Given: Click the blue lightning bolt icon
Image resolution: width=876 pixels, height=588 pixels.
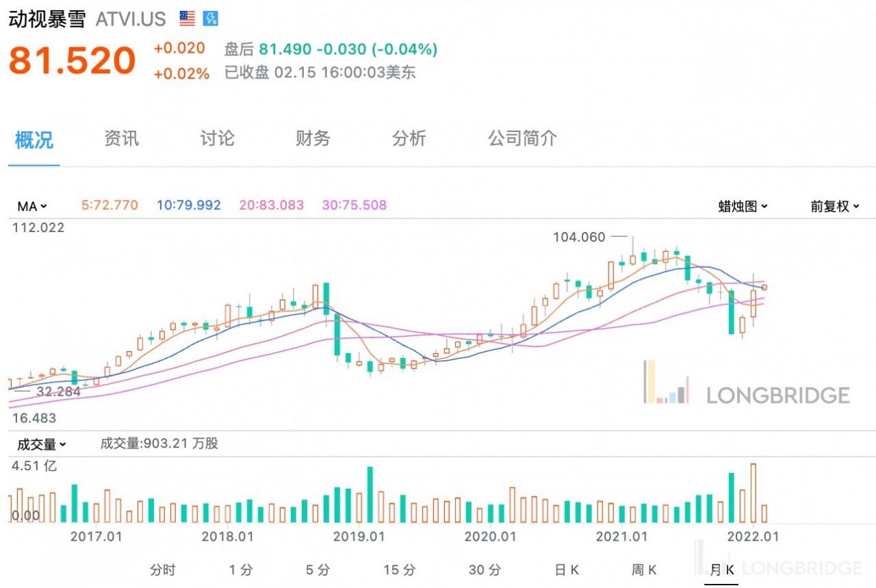Looking at the screenshot, I should click(211, 18).
